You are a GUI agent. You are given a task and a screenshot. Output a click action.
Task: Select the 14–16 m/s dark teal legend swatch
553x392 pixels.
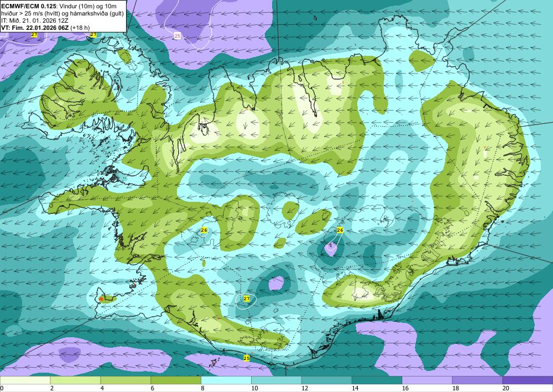(x=377, y=380)
